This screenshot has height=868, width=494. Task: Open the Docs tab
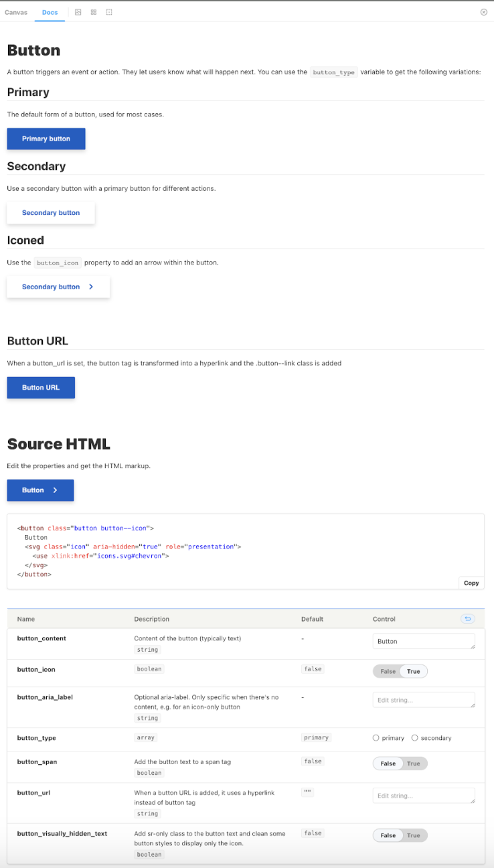[x=50, y=12]
